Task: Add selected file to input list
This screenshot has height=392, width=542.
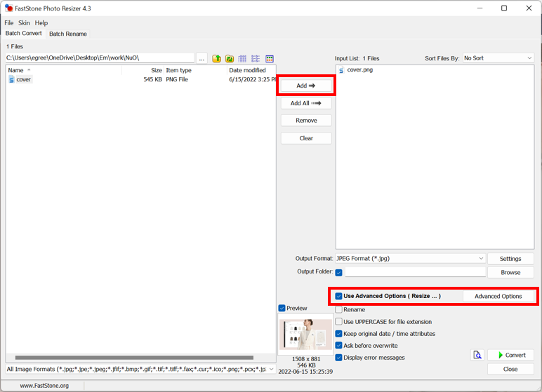Action: click(306, 86)
